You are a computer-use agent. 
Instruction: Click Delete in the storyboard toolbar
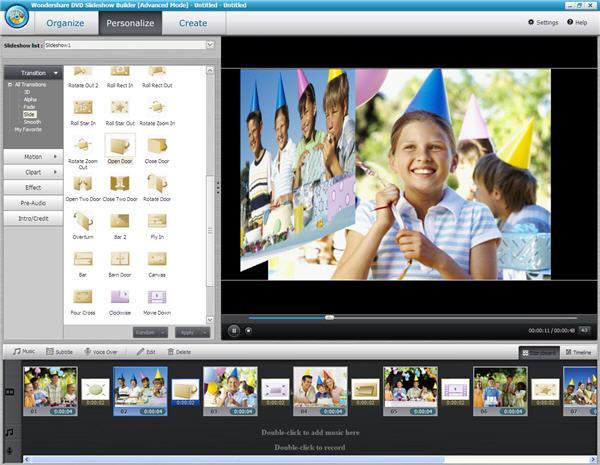coord(179,352)
